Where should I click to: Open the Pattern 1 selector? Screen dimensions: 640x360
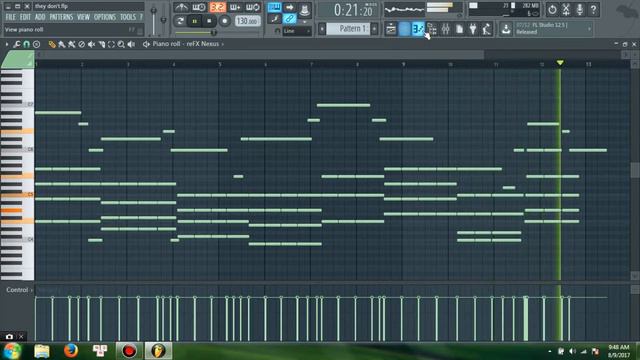347,29
